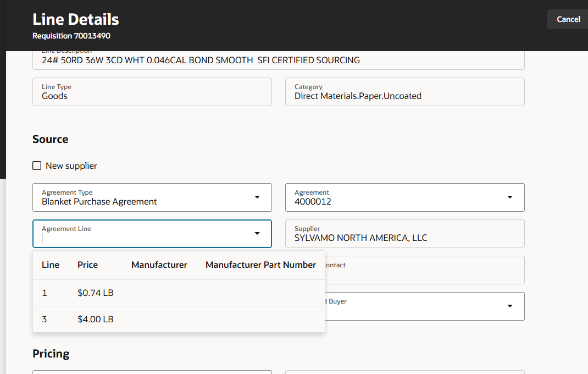Click the Line Description text field

coord(279,60)
